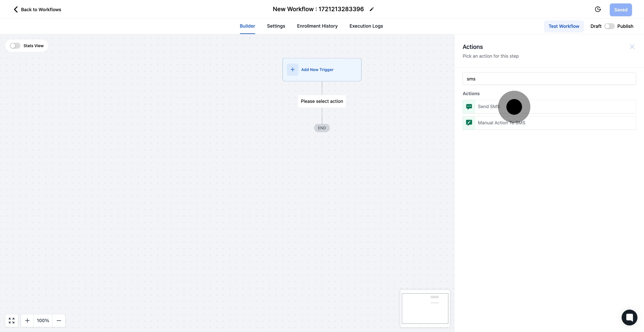Close the Actions panel
644x332 pixels.
632,47
